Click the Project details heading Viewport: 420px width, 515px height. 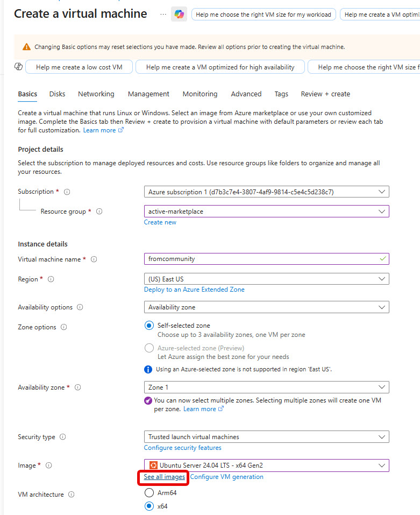[41, 150]
